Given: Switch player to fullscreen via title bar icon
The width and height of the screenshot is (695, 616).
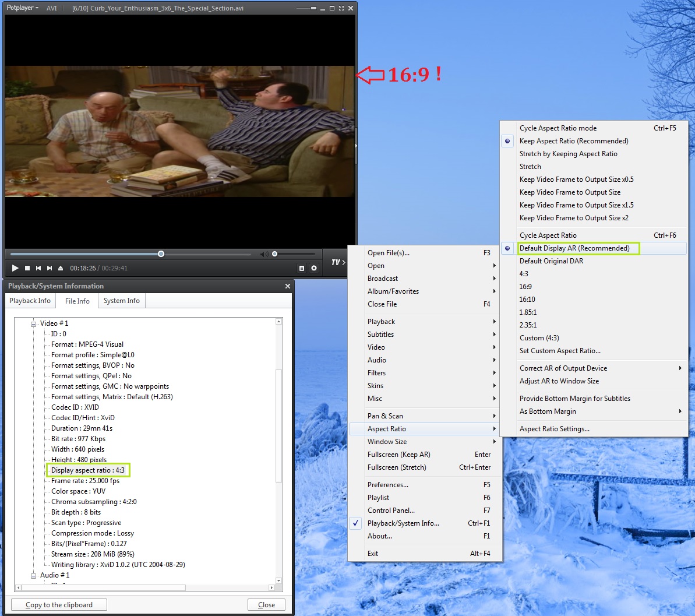Looking at the screenshot, I should pyautogui.click(x=341, y=8).
